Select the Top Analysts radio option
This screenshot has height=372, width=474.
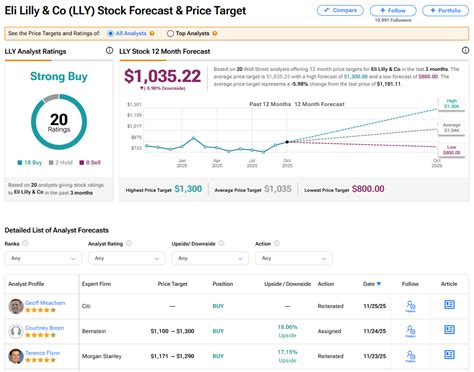pos(170,33)
